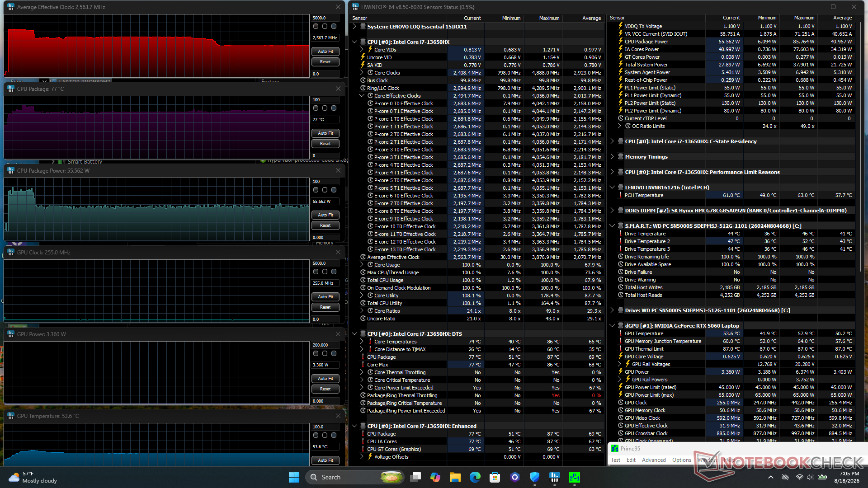Click the HWiNFO icon in CPU Package Power title
This screenshot has height=488, width=868.
[11, 170]
